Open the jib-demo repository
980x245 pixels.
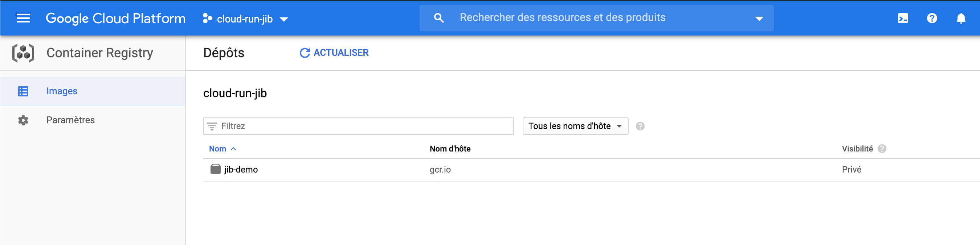click(x=241, y=169)
